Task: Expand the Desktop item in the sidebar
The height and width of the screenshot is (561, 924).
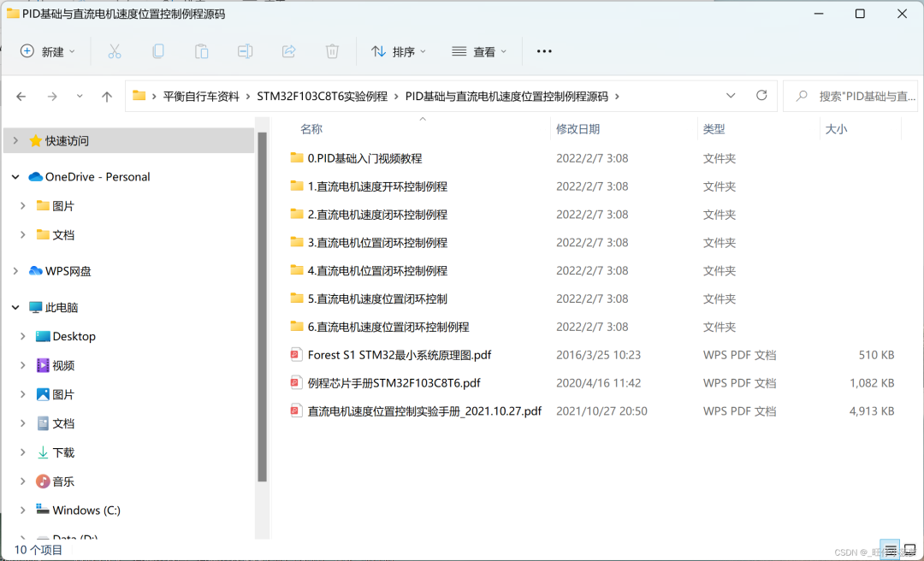Action: tap(22, 336)
